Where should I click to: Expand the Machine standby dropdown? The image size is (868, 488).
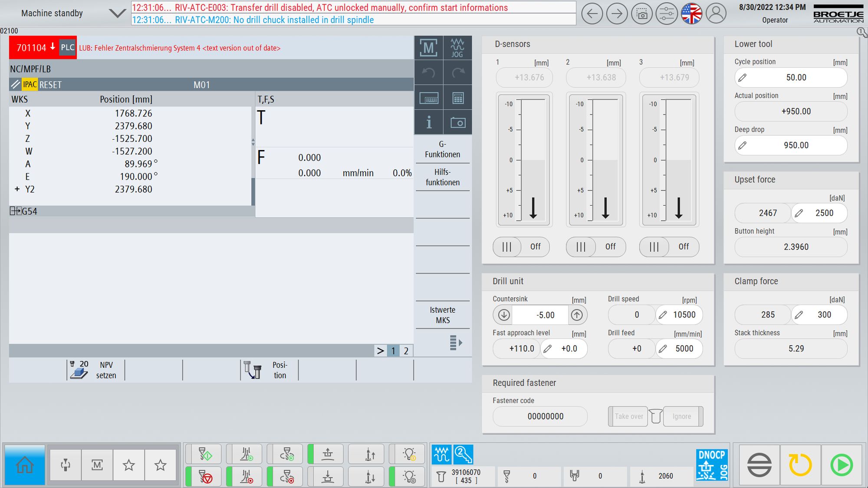pyautogui.click(x=117, y=13)
